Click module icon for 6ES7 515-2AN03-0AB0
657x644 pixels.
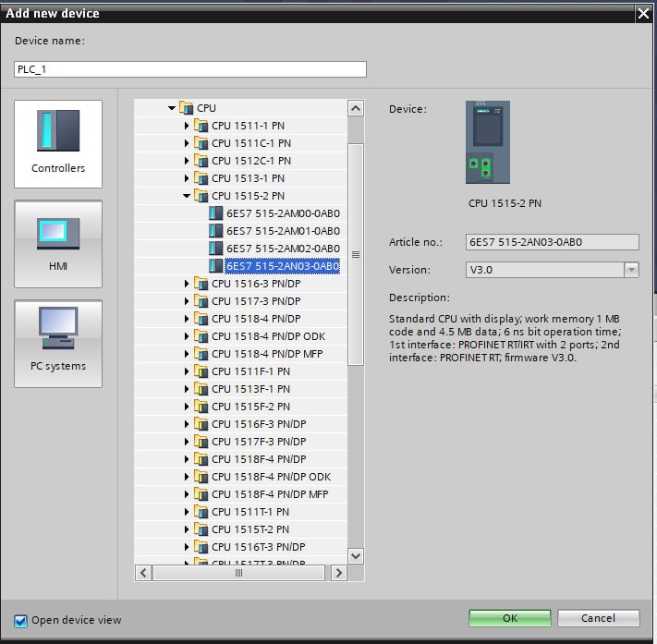click(216, 266)
